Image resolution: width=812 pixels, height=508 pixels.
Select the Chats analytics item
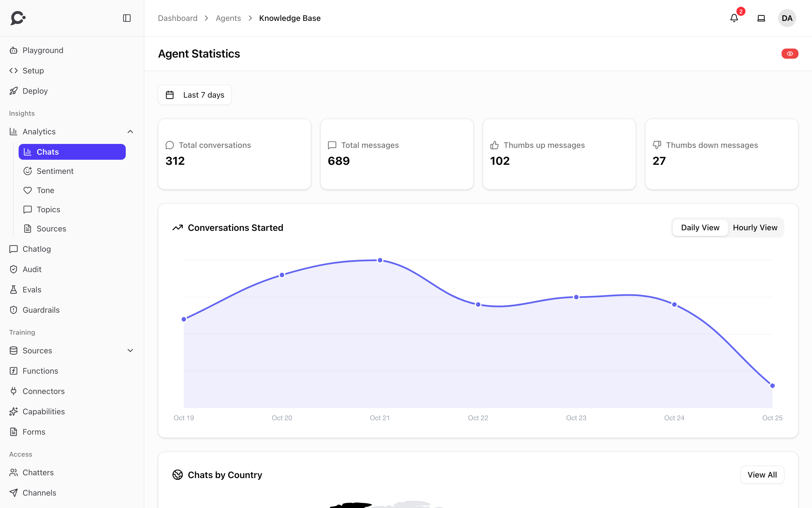72,152
